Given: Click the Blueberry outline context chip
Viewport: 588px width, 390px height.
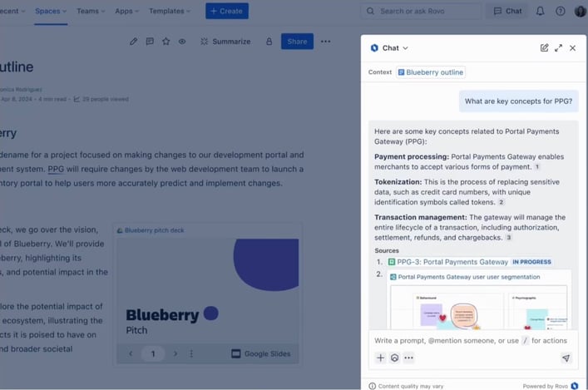Looking at the screenshot, I should point(431,72).
